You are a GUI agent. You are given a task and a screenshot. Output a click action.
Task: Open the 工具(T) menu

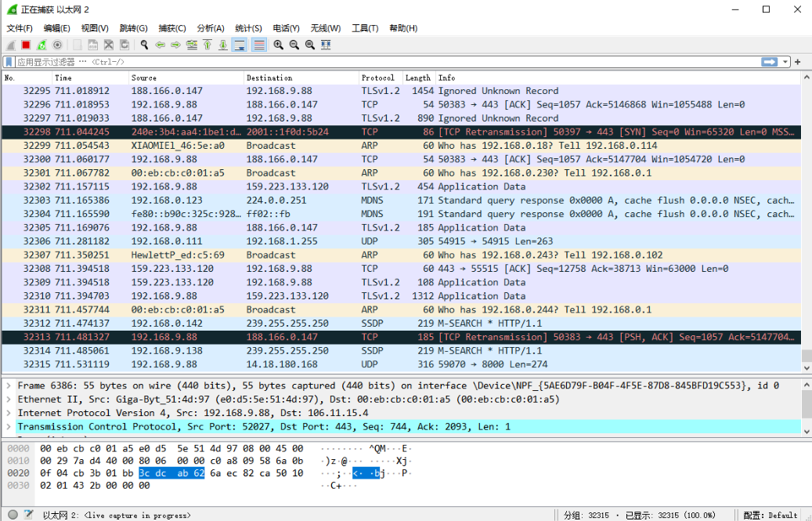coord(365,28)
